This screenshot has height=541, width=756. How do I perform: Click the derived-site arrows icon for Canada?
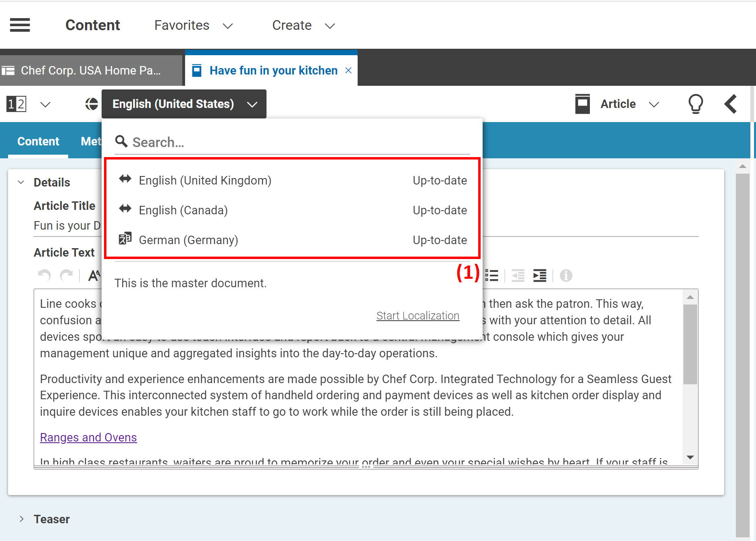point(125,209)
